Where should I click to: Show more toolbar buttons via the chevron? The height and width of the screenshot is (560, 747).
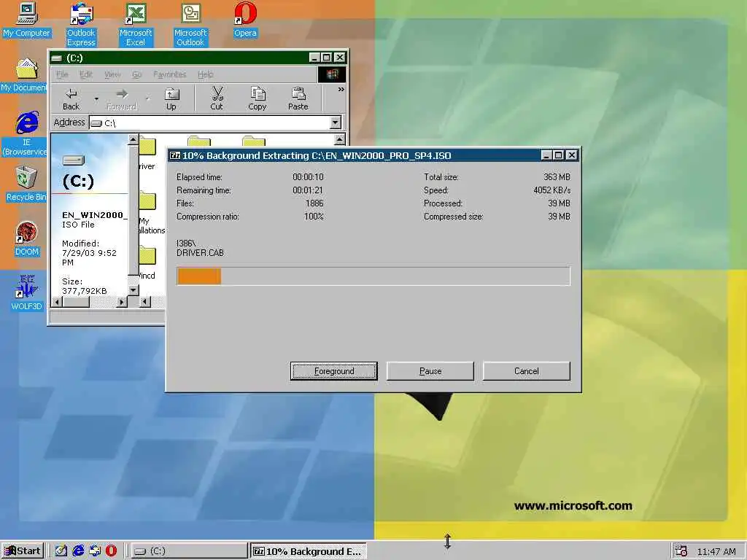click(x=341, y=90)
